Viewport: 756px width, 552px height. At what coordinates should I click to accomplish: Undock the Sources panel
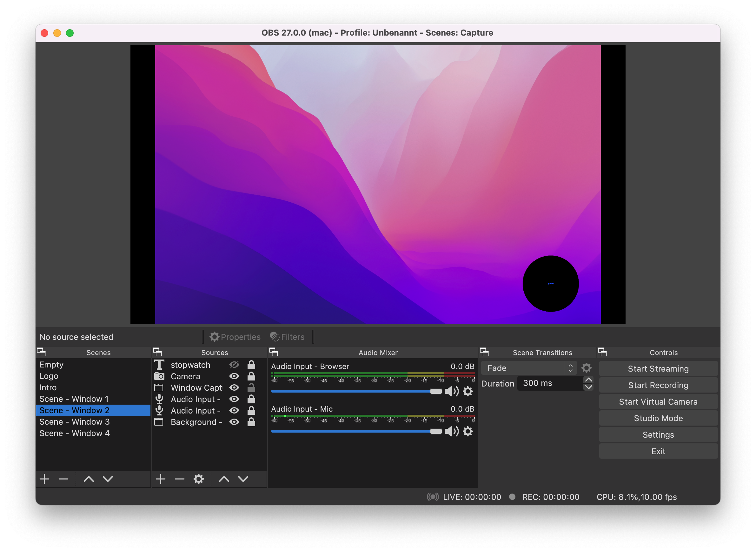tap(158, 352)
